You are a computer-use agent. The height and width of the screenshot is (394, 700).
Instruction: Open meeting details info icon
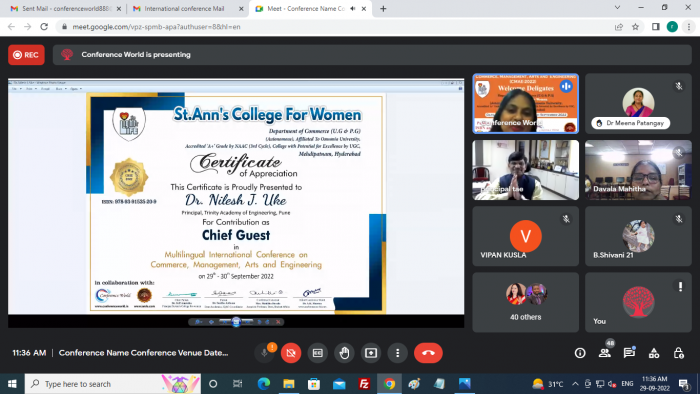pyautogui.click(x=580, y=353)
